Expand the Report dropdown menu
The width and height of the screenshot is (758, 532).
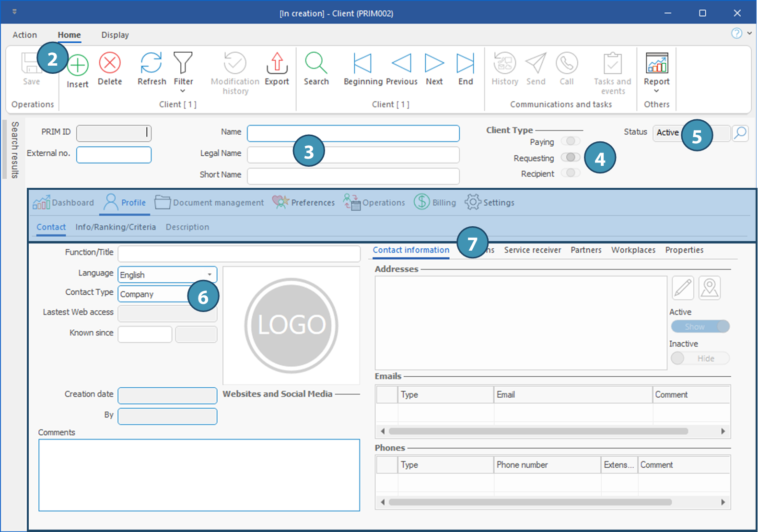[656, 91]
